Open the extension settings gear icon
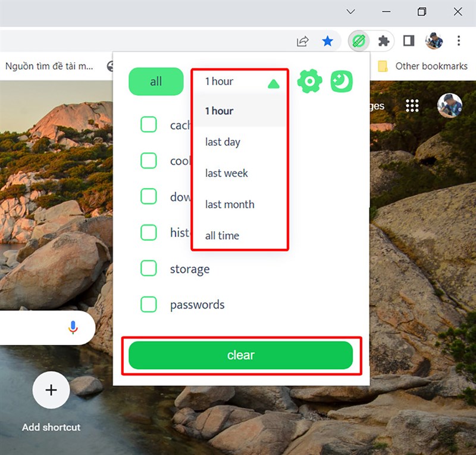Screen dimensions: 476x455 (310, 81)
